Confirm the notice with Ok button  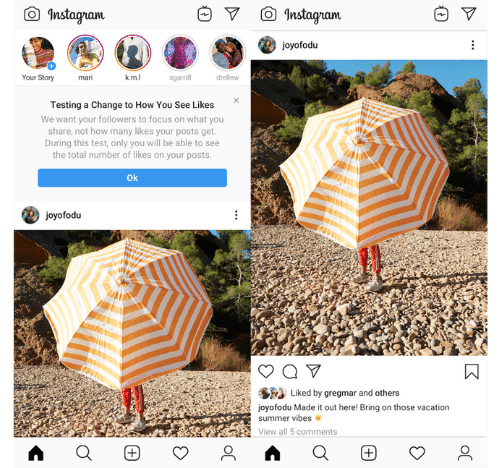[x=132, y=178]
